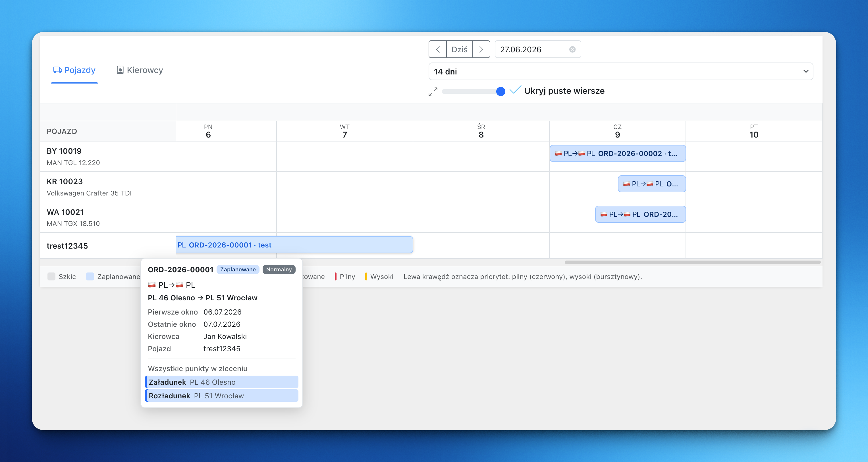This screenshot has height=462, width=868.
Task: Click the CZ 9 day column header
Action: 617,131
